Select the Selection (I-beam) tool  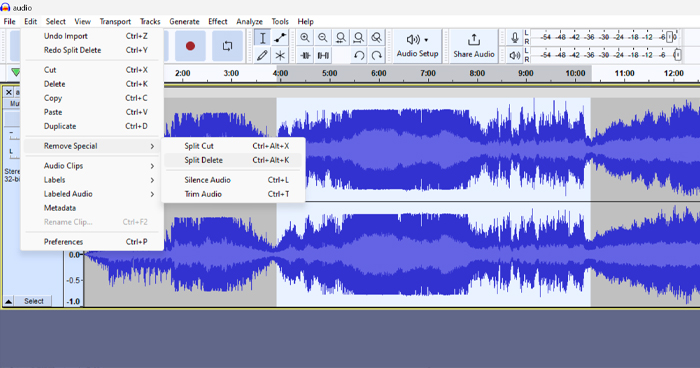pos(262,38)
